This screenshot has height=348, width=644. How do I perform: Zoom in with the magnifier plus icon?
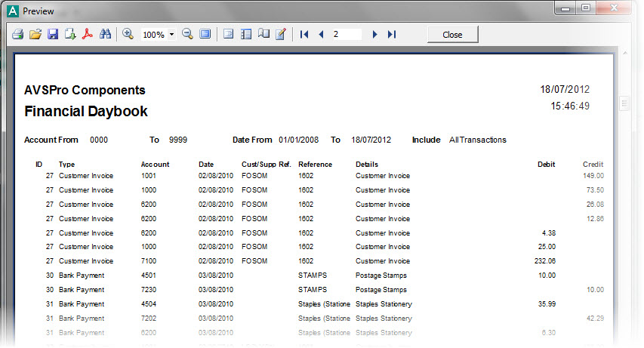128,35
